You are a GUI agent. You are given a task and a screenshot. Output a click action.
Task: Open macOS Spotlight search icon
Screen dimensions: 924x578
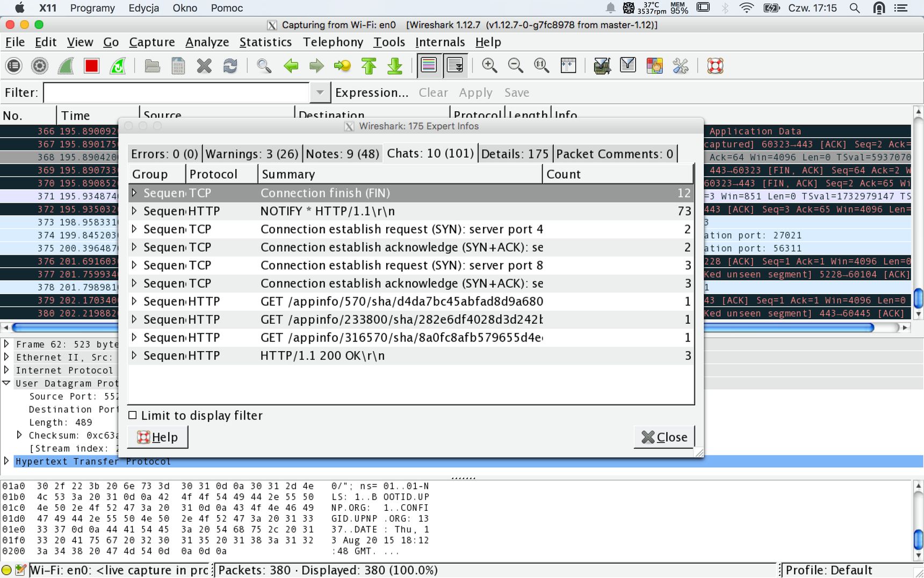tap(854, 8)
